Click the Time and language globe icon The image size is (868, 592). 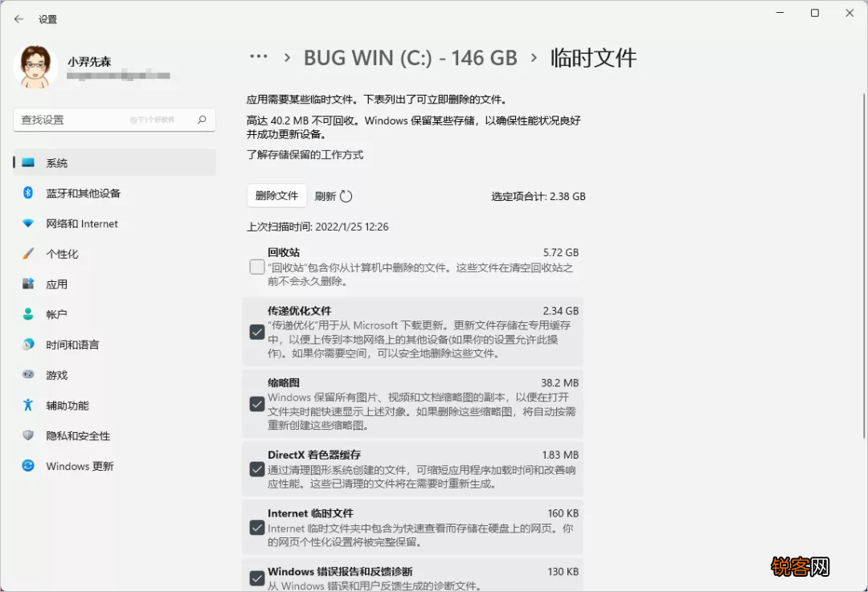click(28, 344)
